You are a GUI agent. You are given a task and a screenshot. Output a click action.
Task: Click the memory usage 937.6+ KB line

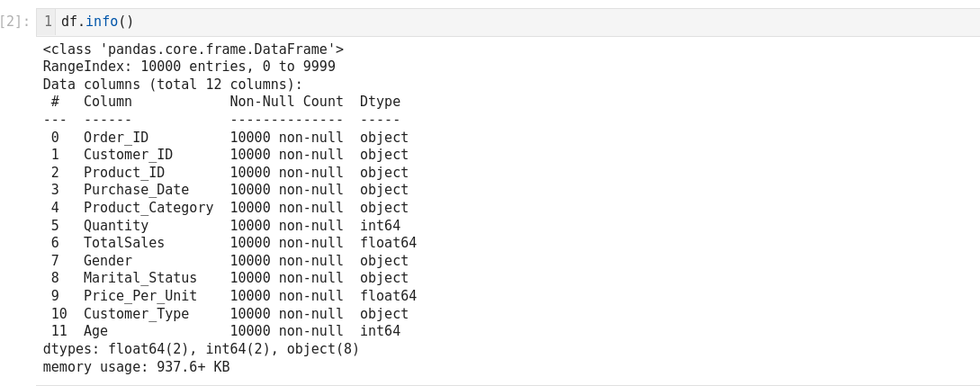136,367
